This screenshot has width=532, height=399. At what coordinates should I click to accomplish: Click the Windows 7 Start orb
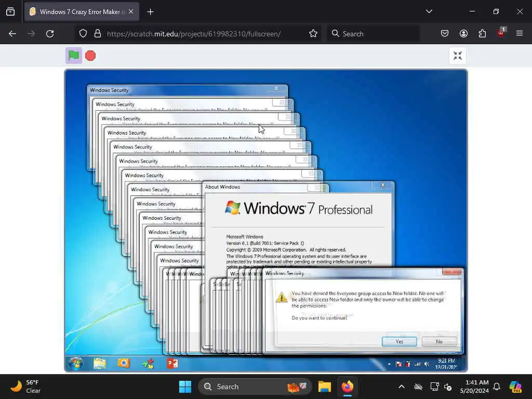(76, 363)
